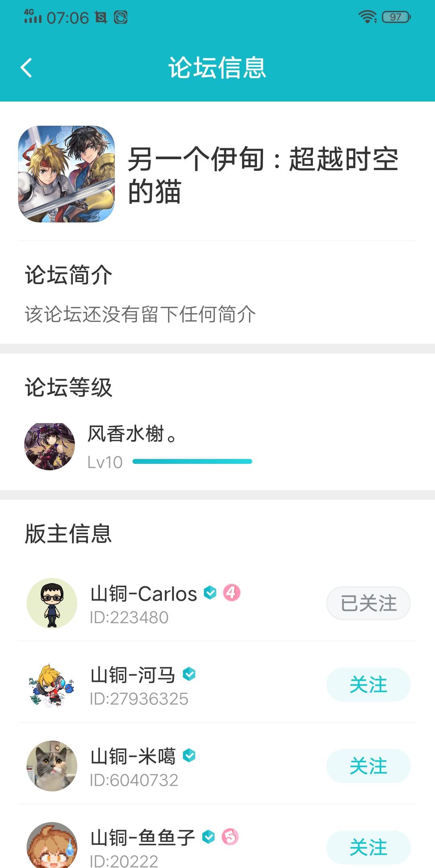Tap verified badge next to 山铜-Carlos

click(x=210, y=592)
